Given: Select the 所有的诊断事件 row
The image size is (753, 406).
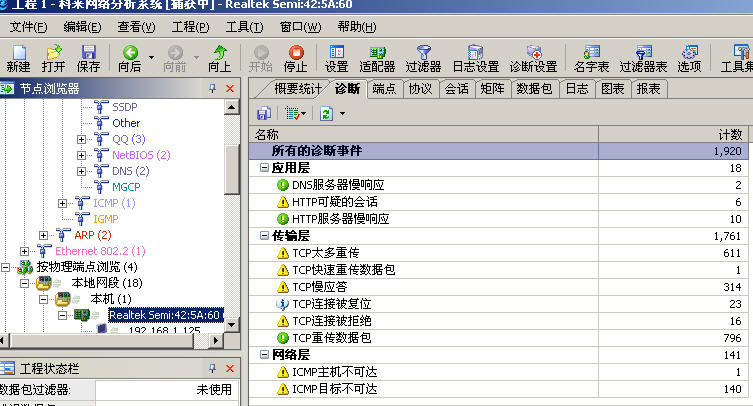Looking at the screenshot, I should [498, 151].
